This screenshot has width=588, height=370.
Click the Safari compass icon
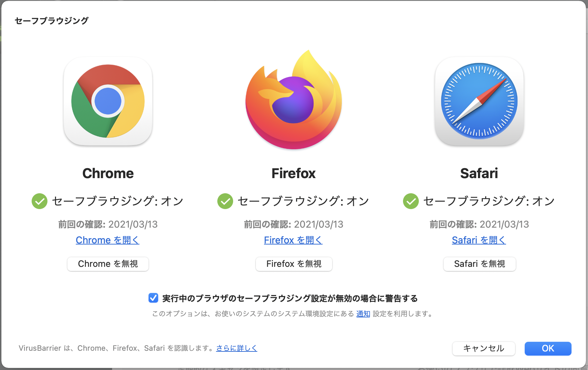coord(479,101)
